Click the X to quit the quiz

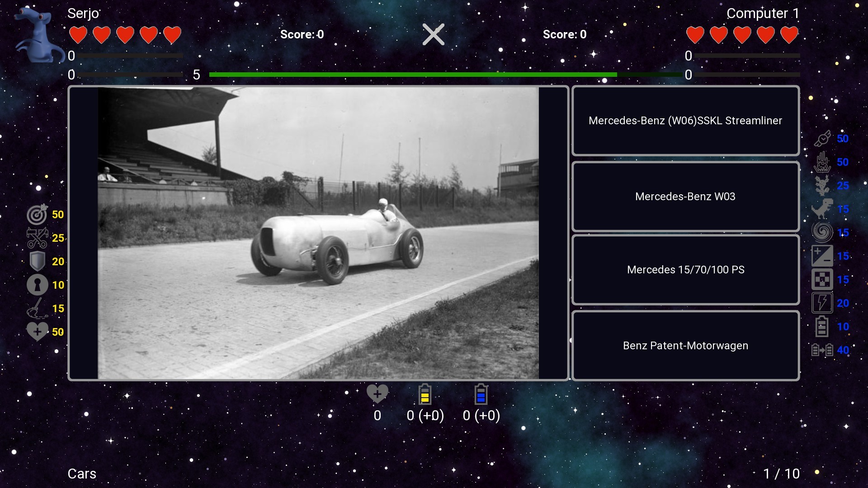click(x=434, y=34)
